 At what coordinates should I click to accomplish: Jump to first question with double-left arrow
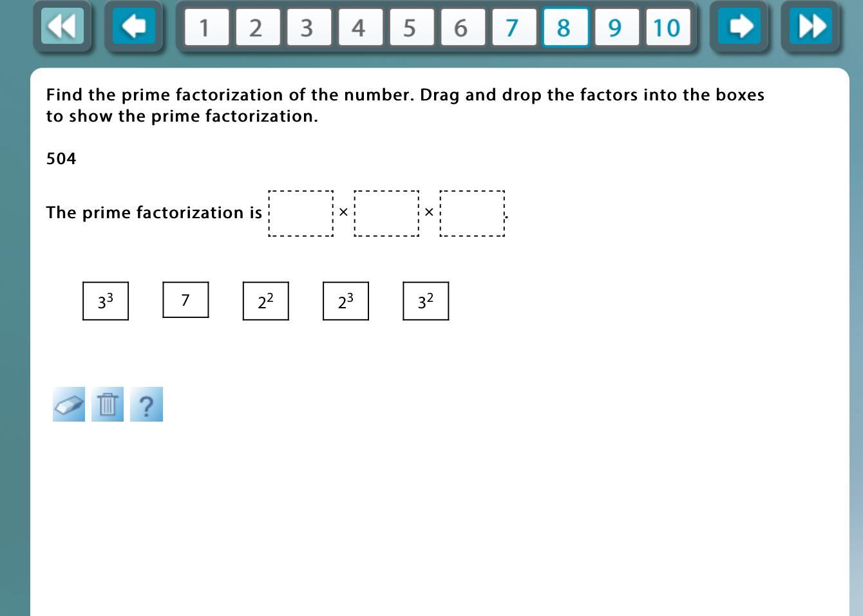[62, 27]
